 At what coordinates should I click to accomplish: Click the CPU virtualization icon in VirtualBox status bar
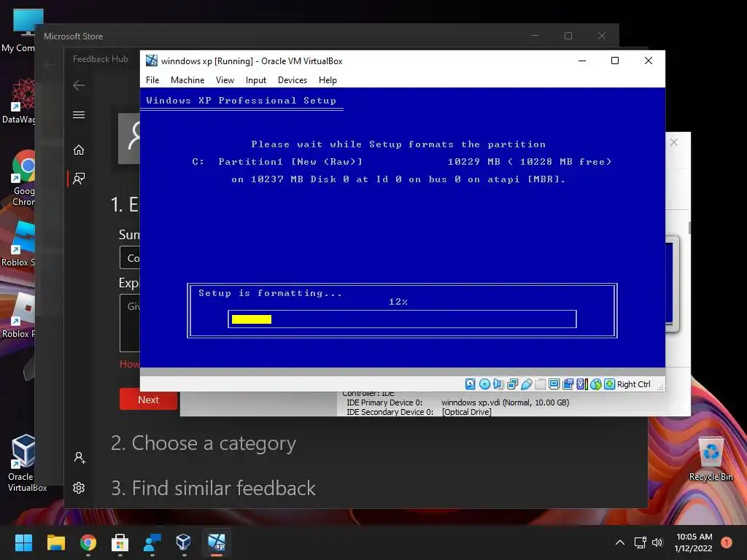[x=581, y=384]
